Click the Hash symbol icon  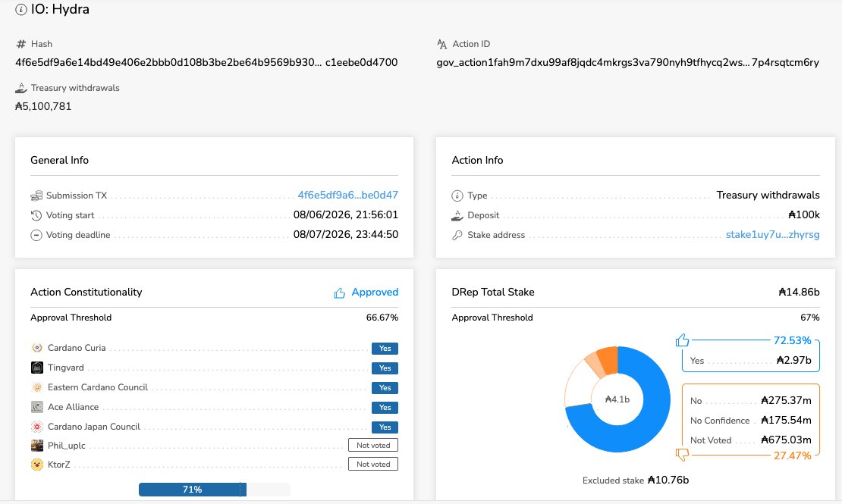click(x=21, y=44)
